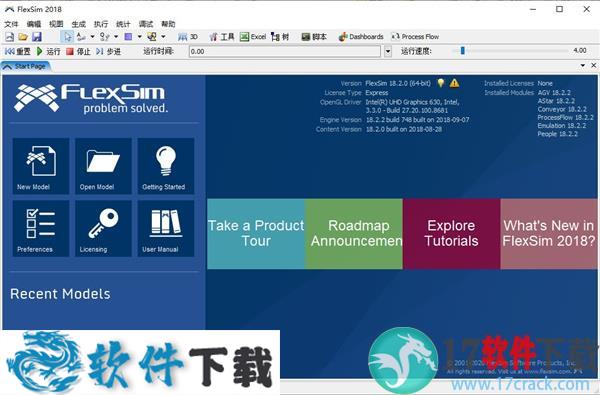Expand the purple square tool dropdown arrow
Screen dimensions: 600x395
pyautogui.click(x=140, y=37)
